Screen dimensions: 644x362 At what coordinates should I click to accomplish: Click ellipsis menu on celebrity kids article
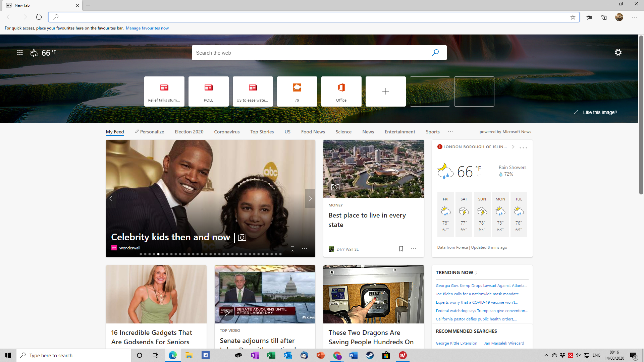(x=304, y=249)
